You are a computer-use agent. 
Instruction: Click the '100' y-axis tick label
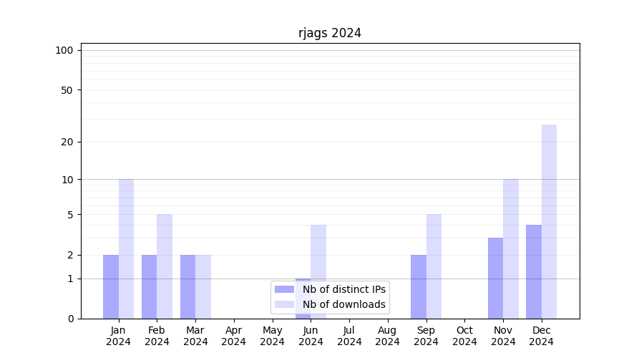(64, 50)
